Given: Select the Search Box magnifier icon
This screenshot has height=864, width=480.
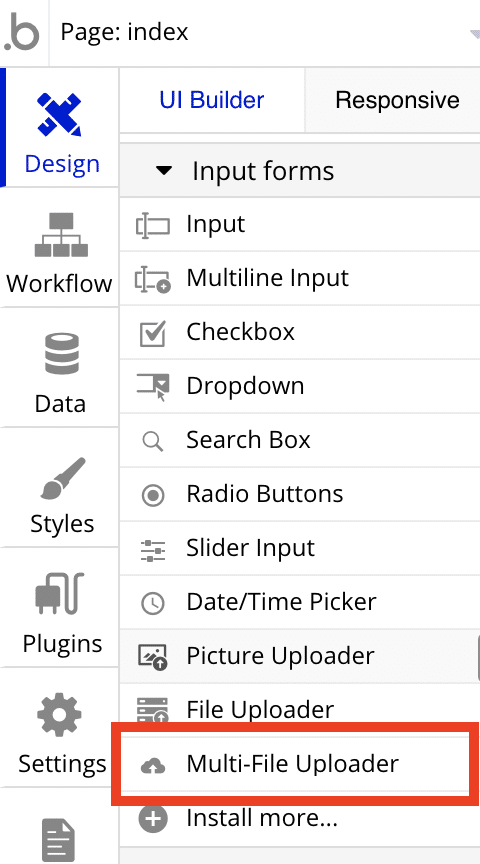Looking at the screenshot, I should click(153, 441).
